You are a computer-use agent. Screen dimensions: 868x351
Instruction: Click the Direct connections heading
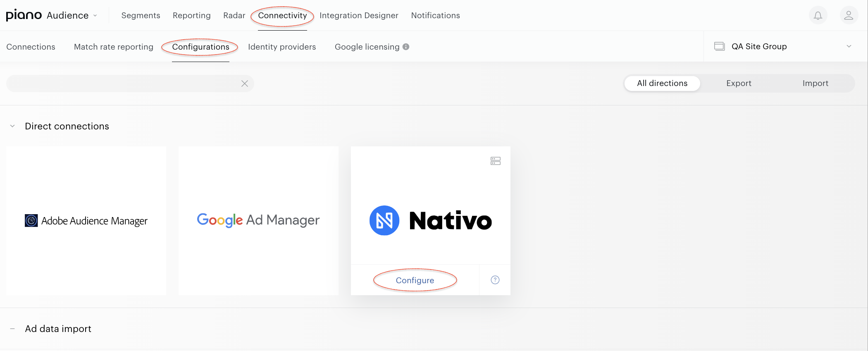[x=67, y=126]
